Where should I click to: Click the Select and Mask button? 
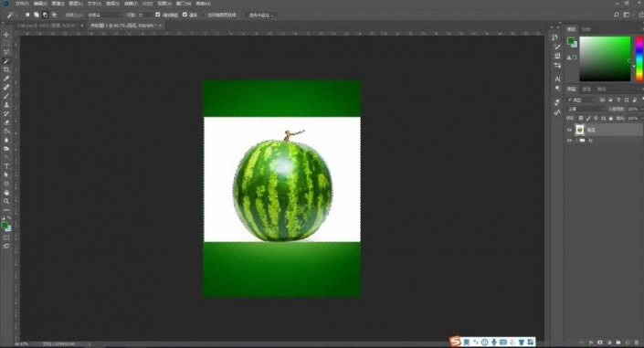(261, 15)
